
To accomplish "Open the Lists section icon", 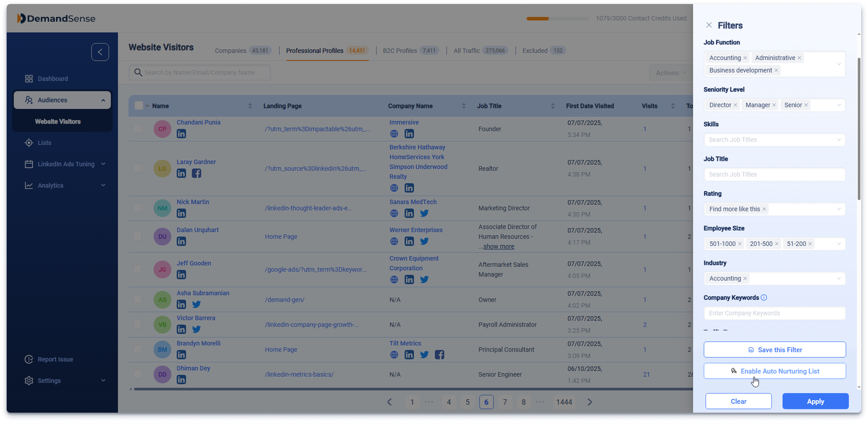I will (29, 142).
